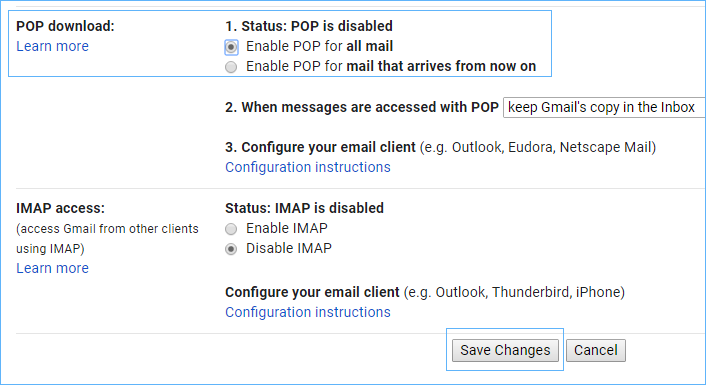Select Enable POP for all mail
The height and width of the screenshot is (385, 706).
pos(231,47)
